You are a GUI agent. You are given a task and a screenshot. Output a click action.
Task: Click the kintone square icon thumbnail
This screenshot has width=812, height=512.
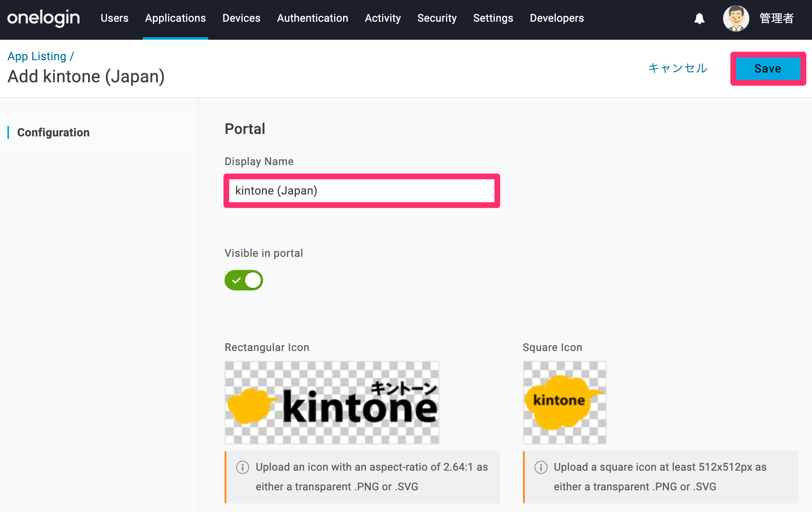[x=565, y=403]
